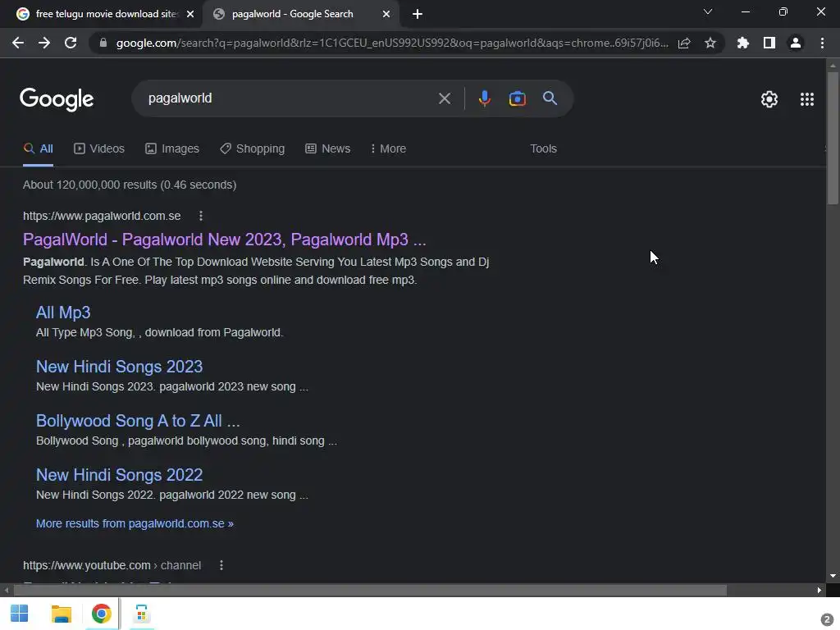Go to Google home via the logo
Image resolution: width=840 pixels, height=630 pixels.
coord(57,99)
